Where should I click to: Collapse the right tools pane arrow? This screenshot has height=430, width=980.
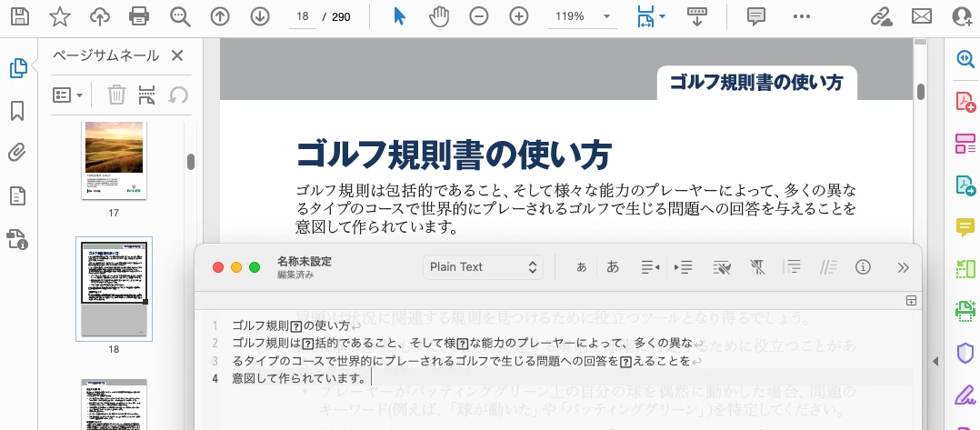click(935, 361)
